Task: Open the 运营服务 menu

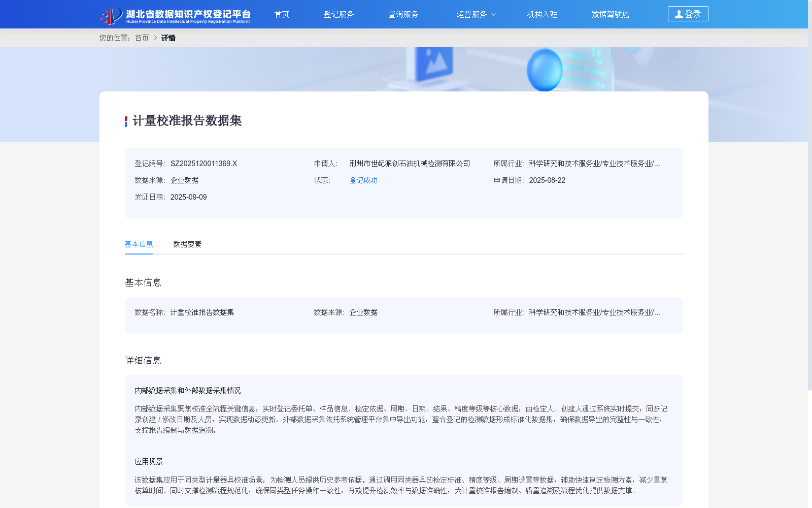Action: pos(471,14)
